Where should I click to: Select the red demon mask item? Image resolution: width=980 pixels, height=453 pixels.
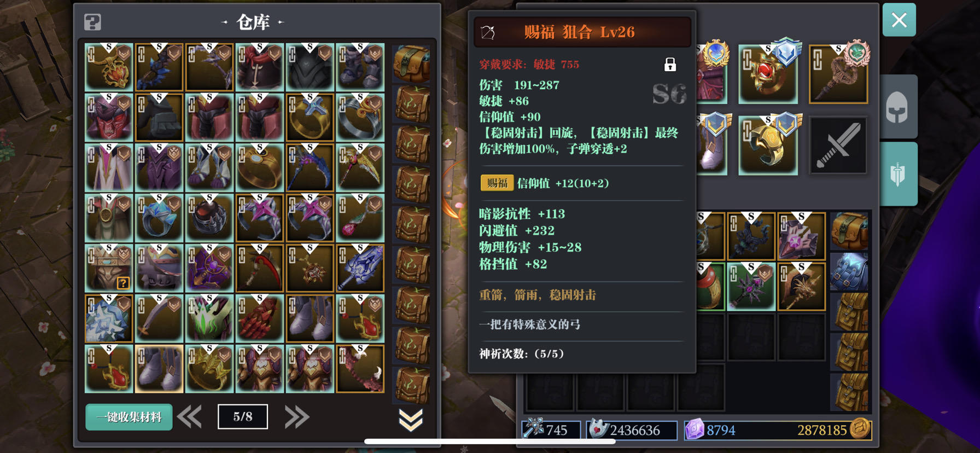[x=109, y=117]
